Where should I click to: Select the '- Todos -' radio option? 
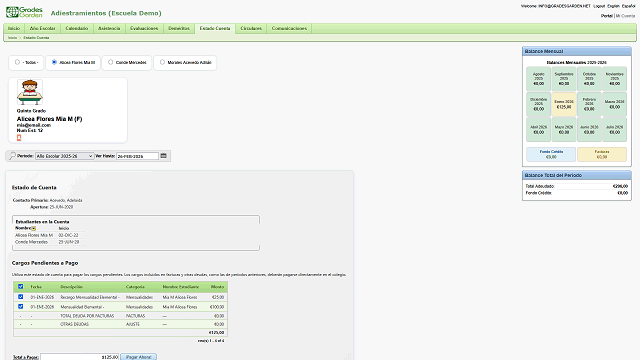coord(17,62)
